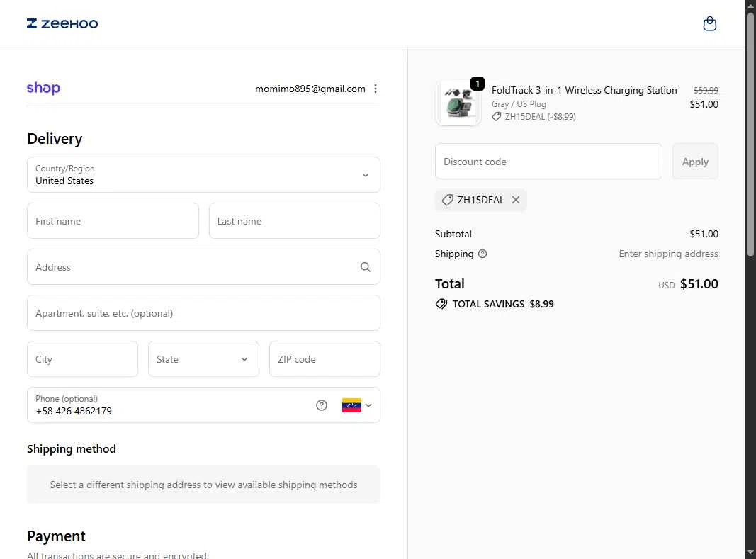
Task: Click the Total Savings tag icon
Action: 441,304
